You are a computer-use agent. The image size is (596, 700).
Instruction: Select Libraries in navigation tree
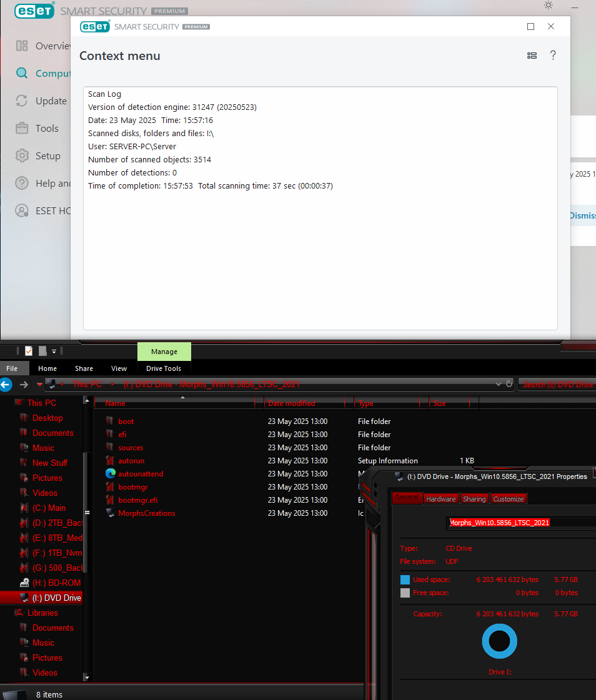[x=42, y=613]
